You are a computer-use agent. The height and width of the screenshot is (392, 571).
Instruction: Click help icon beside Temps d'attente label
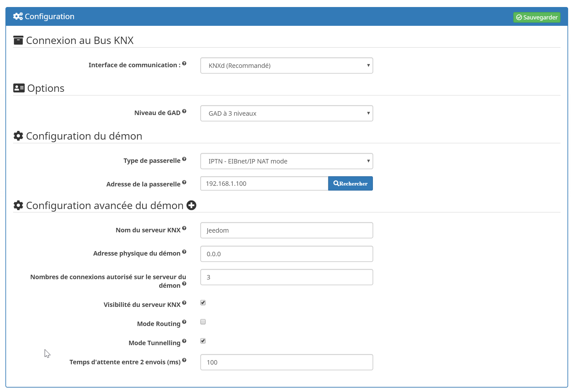tap(184, 360)
